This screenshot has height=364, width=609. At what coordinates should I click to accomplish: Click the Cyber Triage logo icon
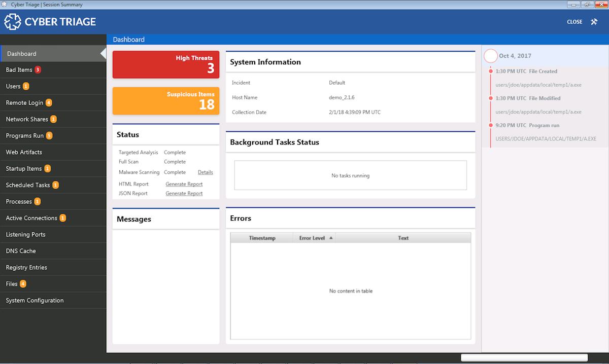(12, 22)
